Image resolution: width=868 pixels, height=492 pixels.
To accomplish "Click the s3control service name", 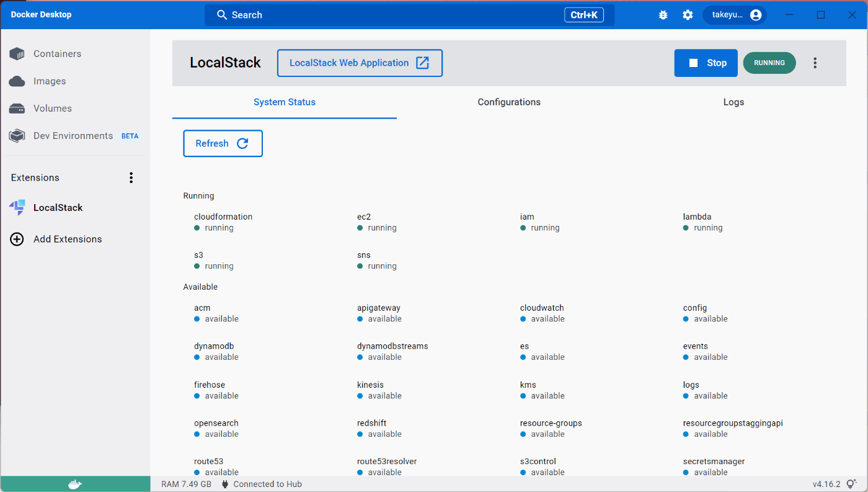I will (538, 462).
